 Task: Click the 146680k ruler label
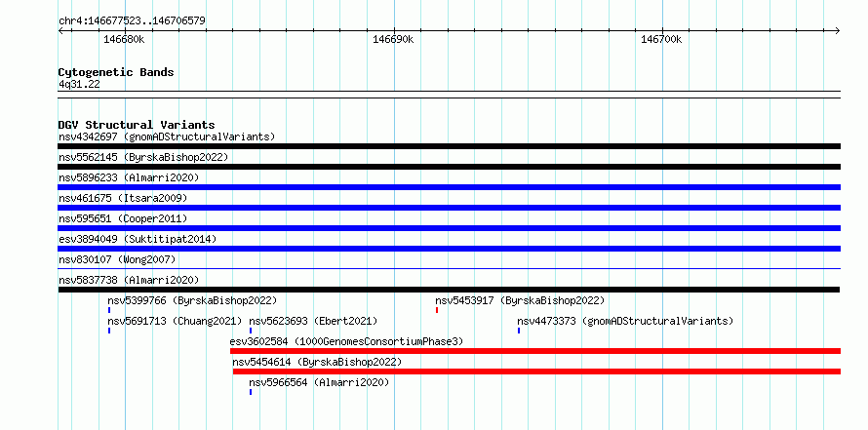[x=124, y=39]
